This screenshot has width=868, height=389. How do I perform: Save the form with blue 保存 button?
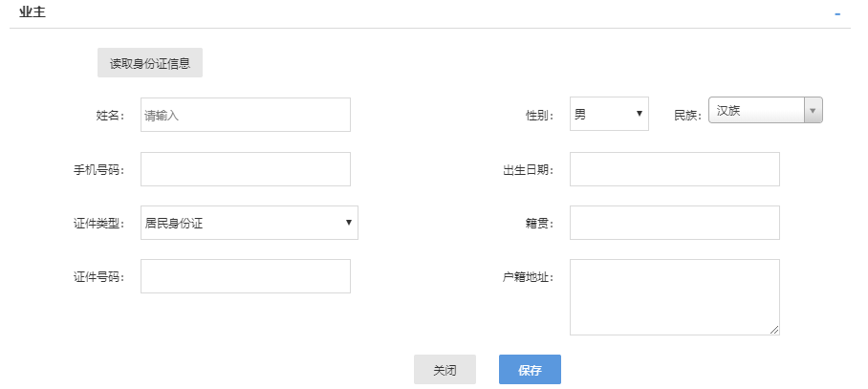click(x=530, y=370)
